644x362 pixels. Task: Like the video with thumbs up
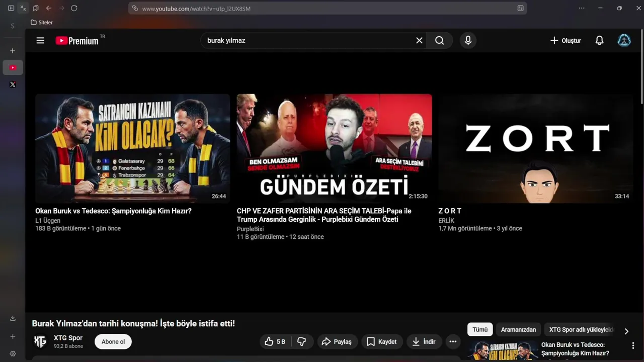[x=276, y=342]
